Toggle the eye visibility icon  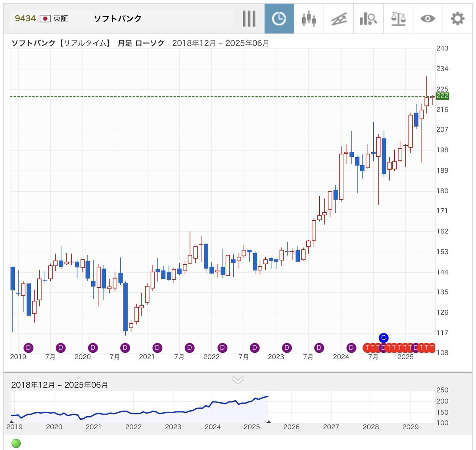[x=428, y=19]
